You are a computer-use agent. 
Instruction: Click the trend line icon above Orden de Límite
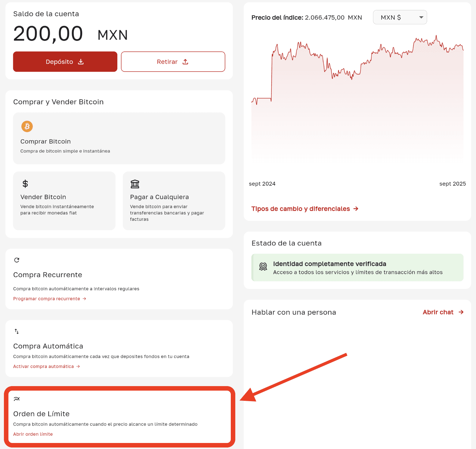click(x=17, y=399)
